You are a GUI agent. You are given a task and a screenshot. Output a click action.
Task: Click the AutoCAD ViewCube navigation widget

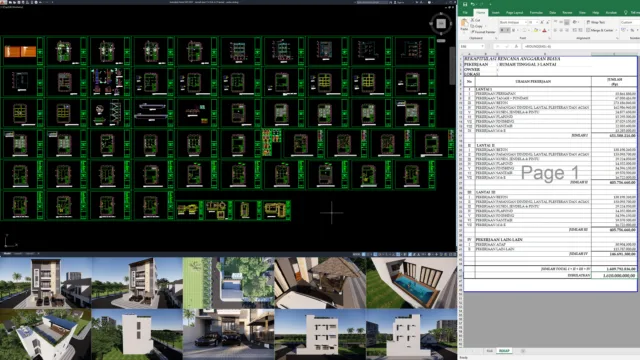[441, 24]
